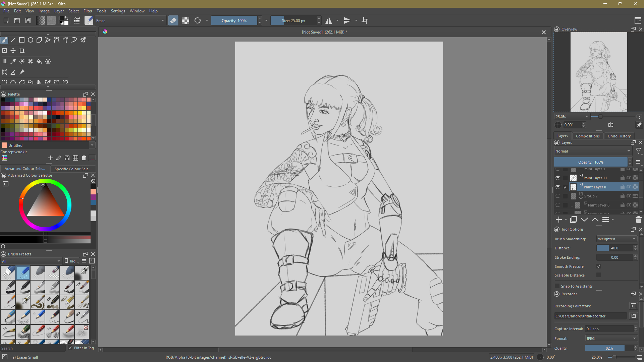Screen dimensions: 644x362
Task: Click the Reload original preset icon
Action: (x=198, y=21)
